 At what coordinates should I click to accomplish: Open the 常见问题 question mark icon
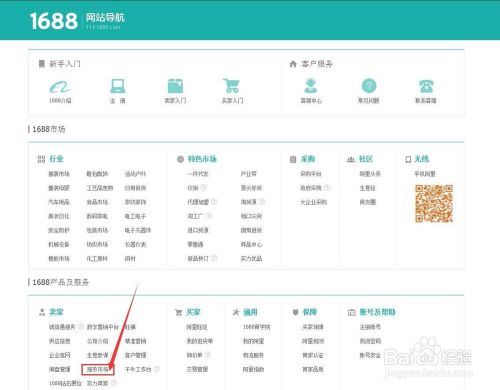click(369, 86)
